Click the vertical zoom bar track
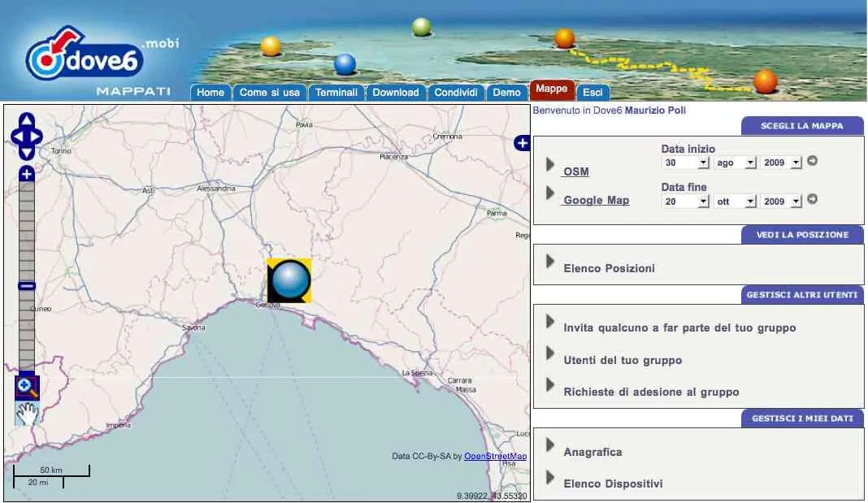 pyautogui.click(x=27, y=275)
